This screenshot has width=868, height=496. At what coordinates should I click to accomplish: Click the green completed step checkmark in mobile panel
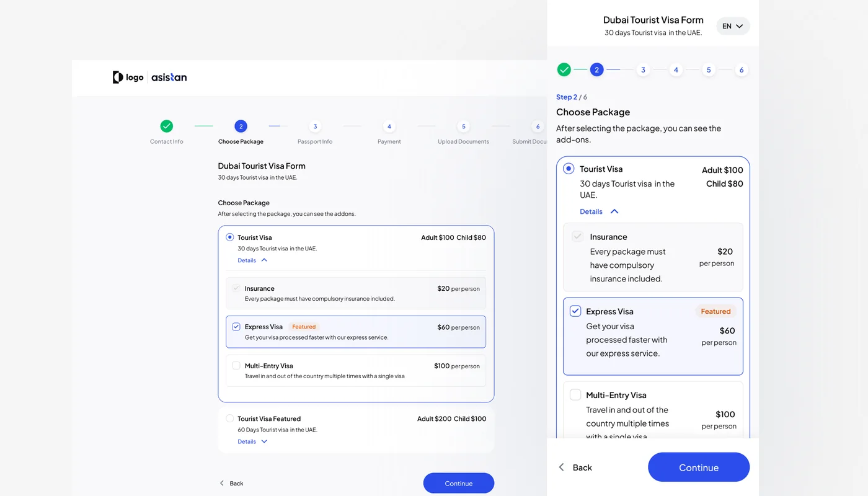click(x=564, y=69)
